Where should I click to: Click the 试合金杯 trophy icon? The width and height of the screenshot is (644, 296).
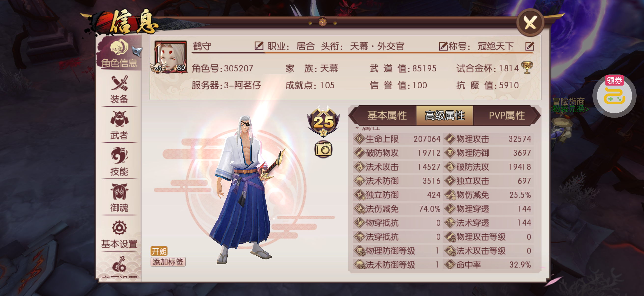(x=527, y=68)
